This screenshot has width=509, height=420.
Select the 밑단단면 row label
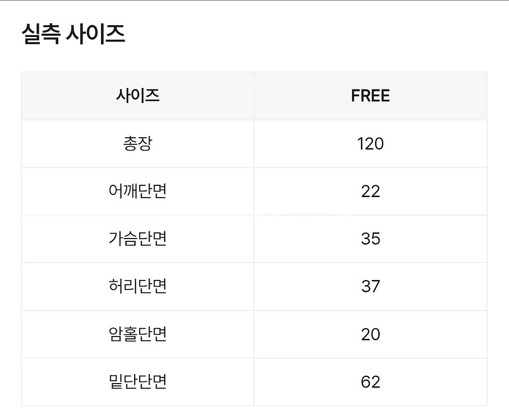click(x=138, y=382)
